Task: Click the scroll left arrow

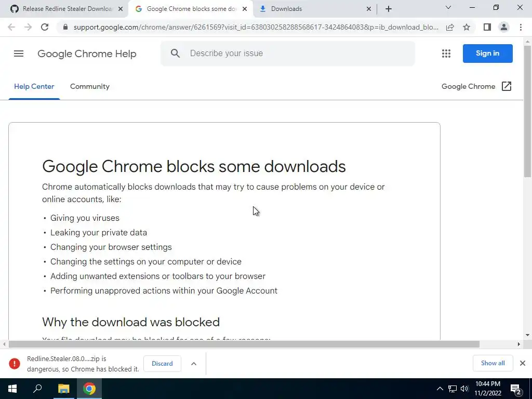Action: coord(4,344)
